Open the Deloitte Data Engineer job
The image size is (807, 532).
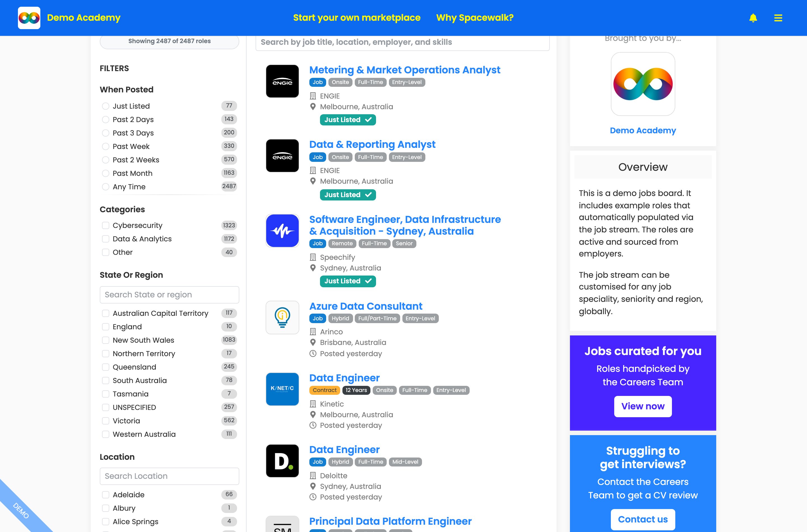tap(344, 450)
